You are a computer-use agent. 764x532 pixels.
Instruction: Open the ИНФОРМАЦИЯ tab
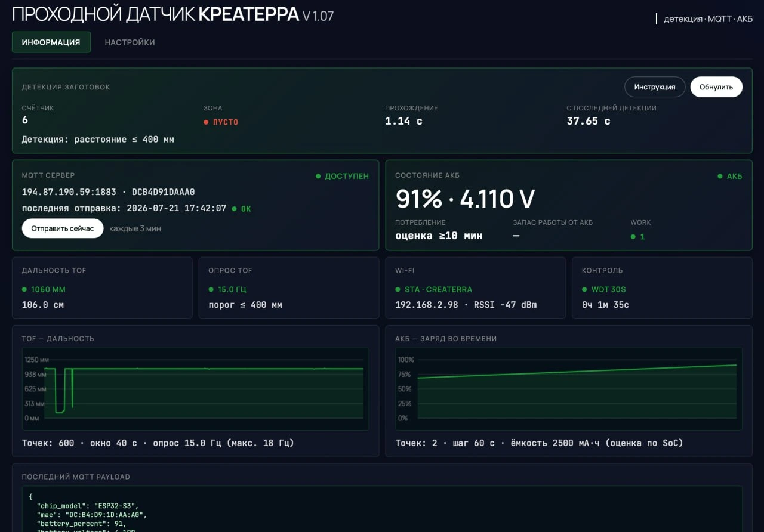51,42
